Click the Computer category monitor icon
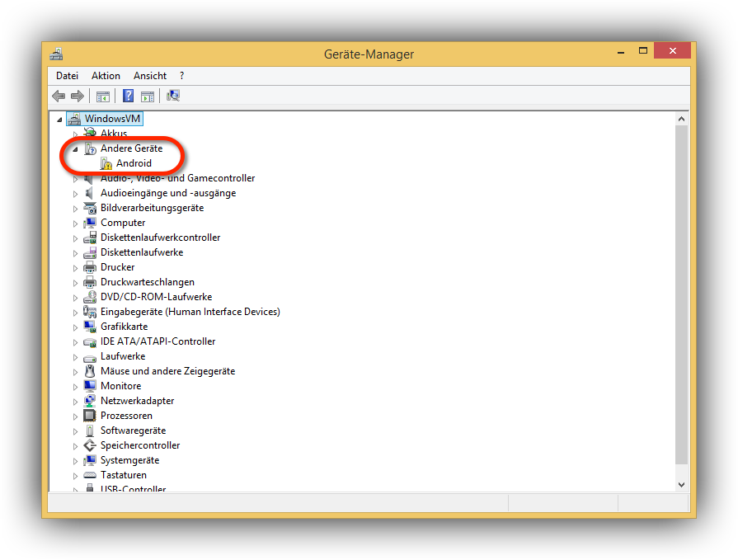The image size is (738, 560). point(89,223)
